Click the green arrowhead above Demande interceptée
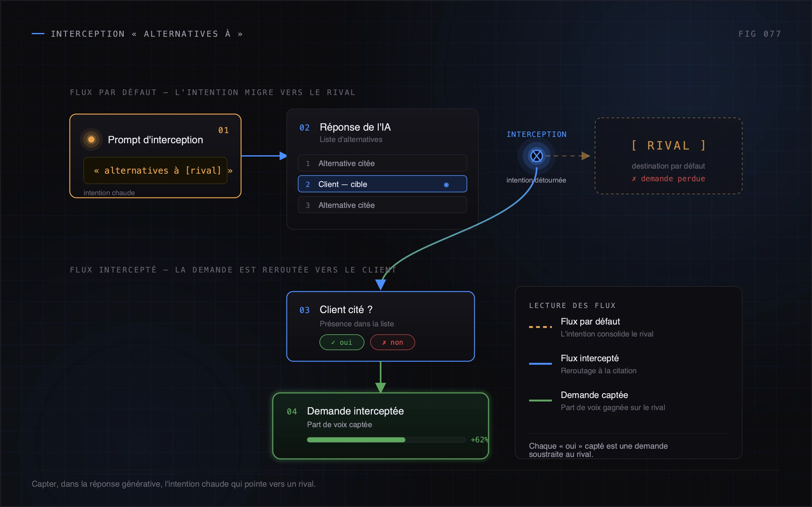812x507 pixels. (381, 388)
